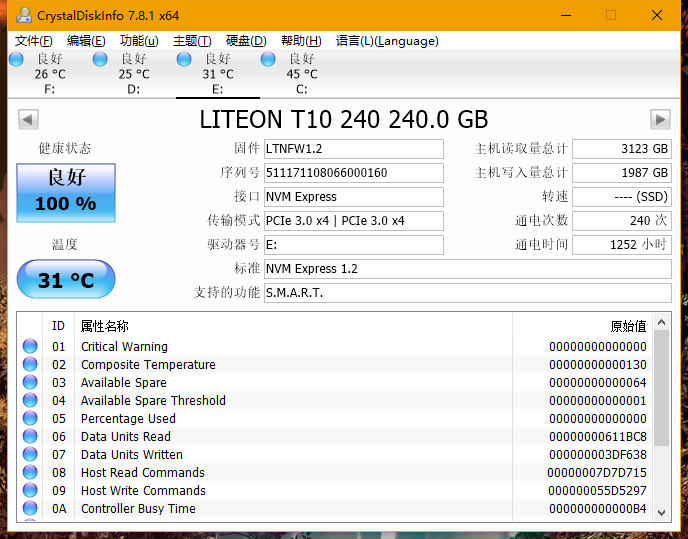Image resolution: width=688 pixels, height=539 pixels.
Task: Minimize the CrystalDiskInfo window
Action: 566,15
